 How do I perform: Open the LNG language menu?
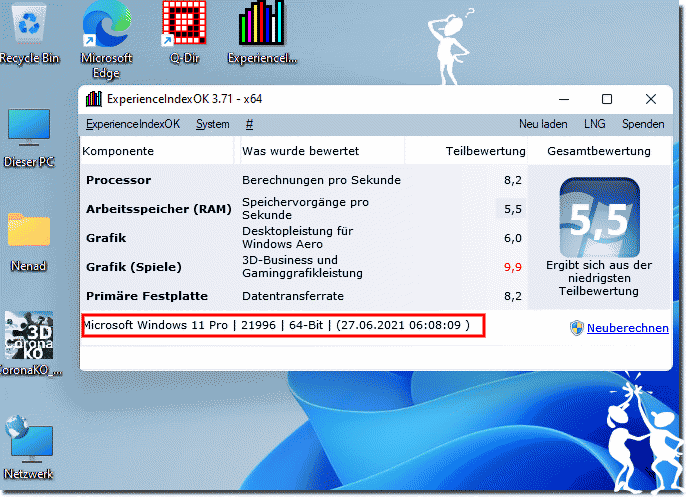(595, 124)
